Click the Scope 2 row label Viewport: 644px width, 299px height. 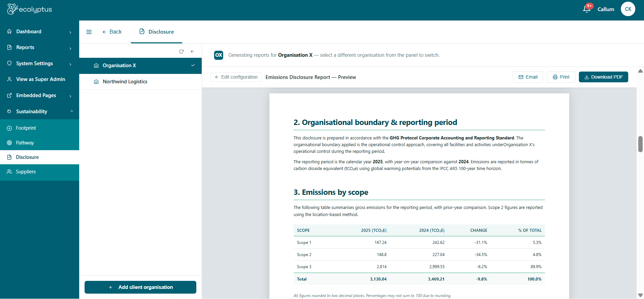(x=304, y=255)
